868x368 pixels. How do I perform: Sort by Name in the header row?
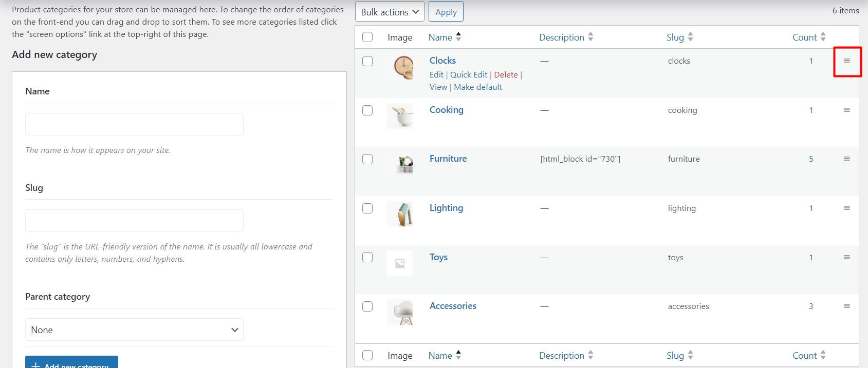[x=445, y=37]
